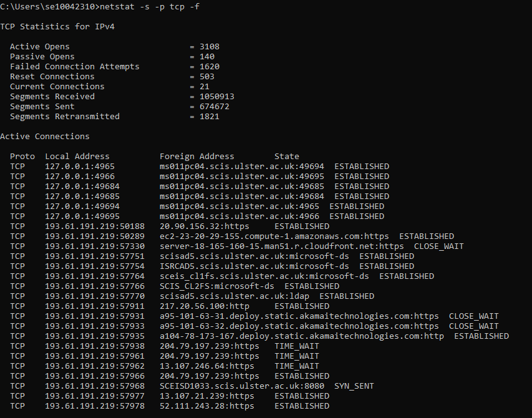
Task: Click the Segments Retransmitted value 1821
Action: pos(210,117)
